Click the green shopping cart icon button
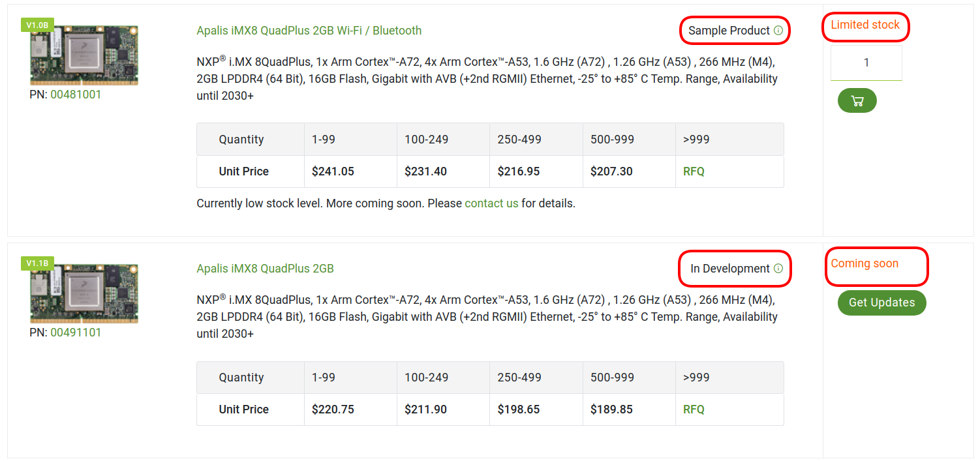980x461 pixels. 857,100
